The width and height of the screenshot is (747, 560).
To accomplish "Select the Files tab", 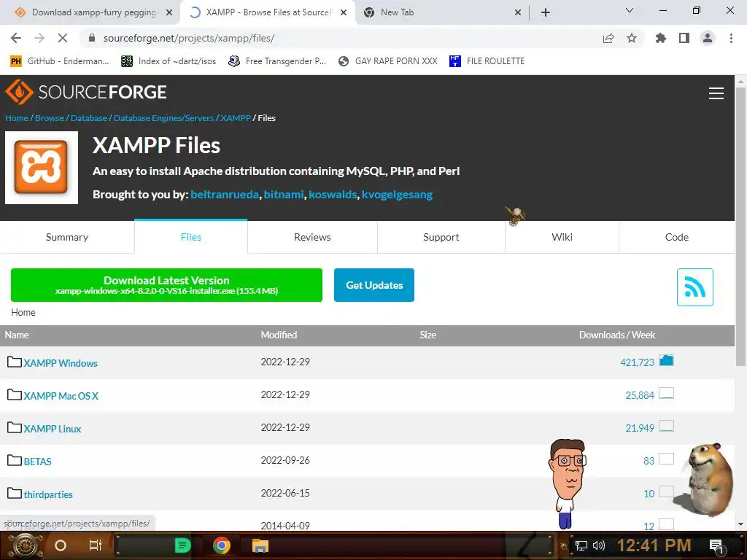I will [191, 237].
